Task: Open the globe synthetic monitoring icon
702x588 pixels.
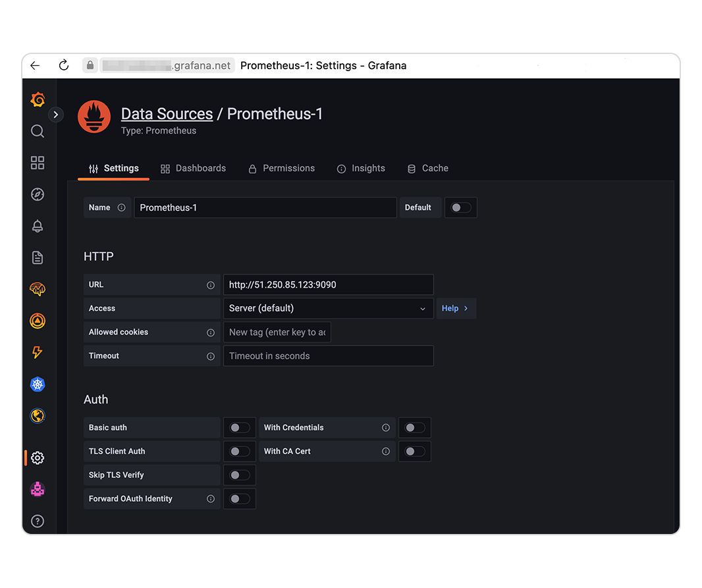Action: pyautogui.click(x=38, y=415)
